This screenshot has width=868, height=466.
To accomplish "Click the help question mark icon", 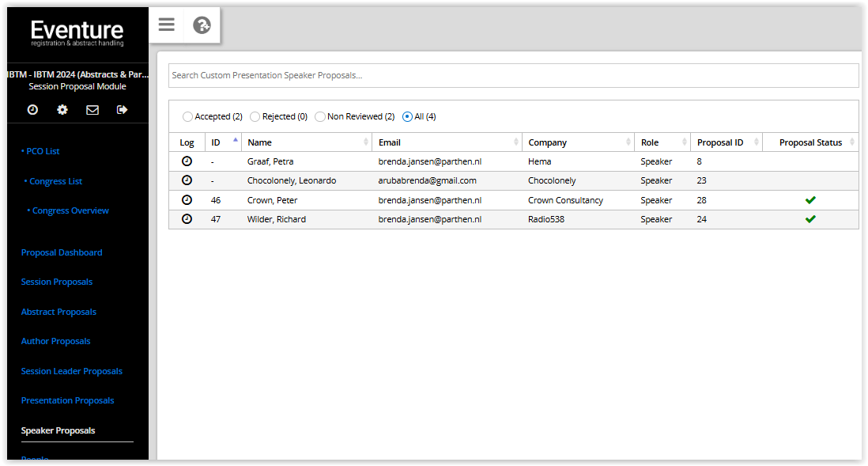I will tap(202, 25).
